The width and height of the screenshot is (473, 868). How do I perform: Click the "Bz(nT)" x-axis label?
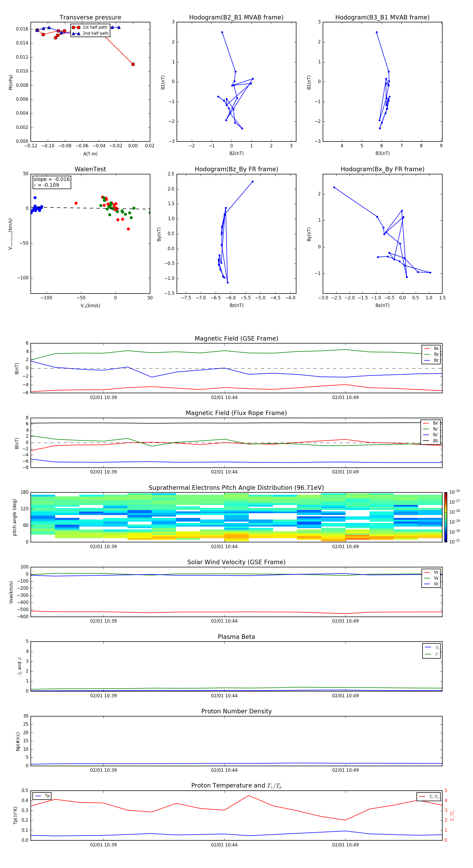236,305
